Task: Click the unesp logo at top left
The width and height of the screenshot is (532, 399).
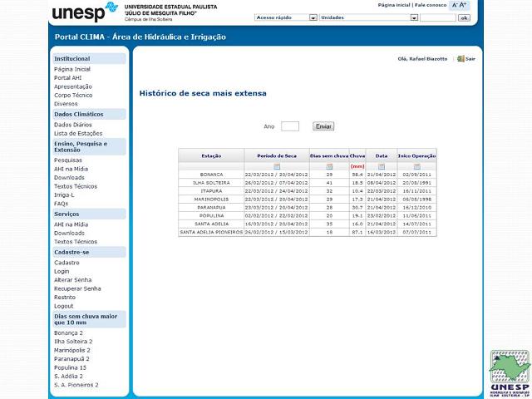Action: point(84,13)
